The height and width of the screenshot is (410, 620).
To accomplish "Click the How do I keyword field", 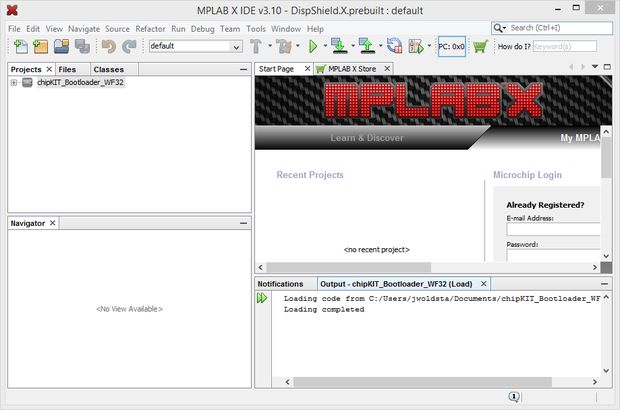I will pos(564,47).
